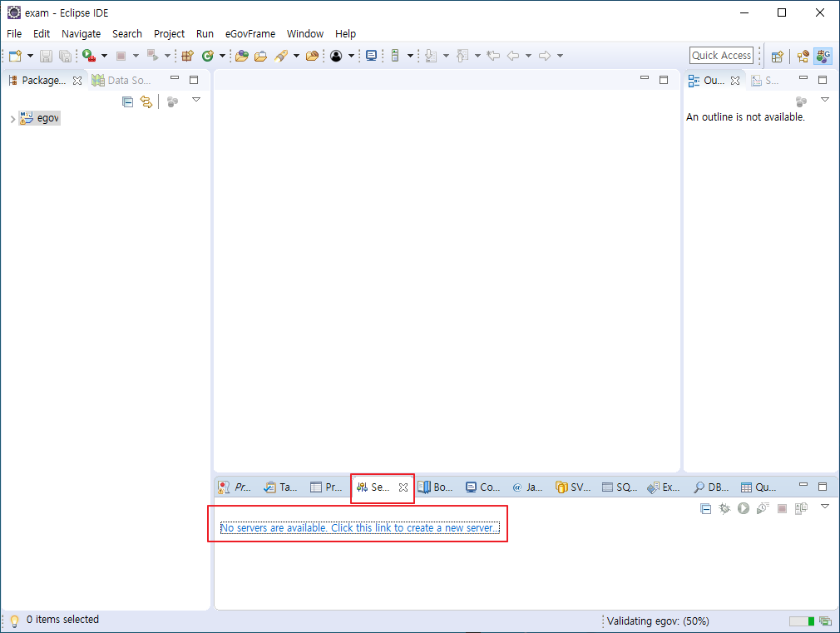This screenshot has height=633, width=840.
Task: Open the Outline view menu triangle
Action: [x=825, y=100]
